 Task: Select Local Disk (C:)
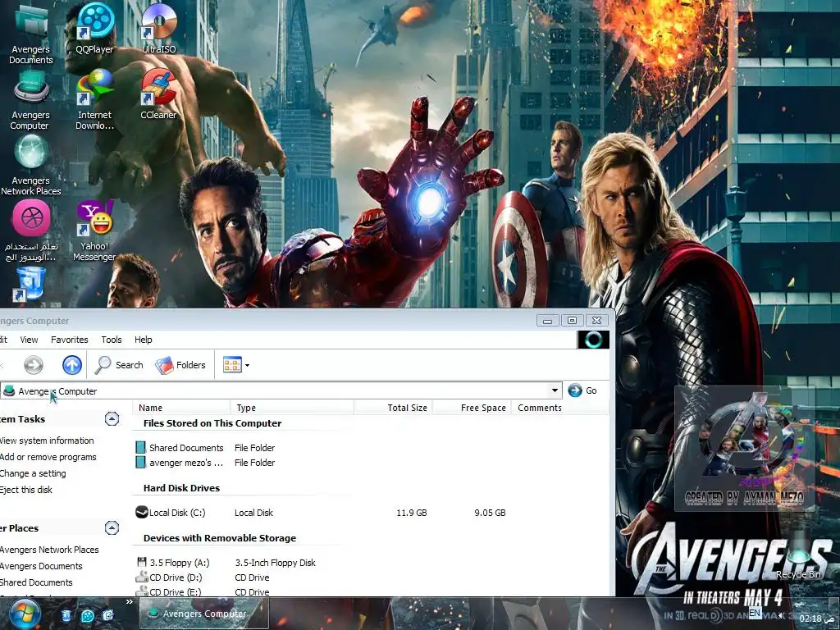[x=171, y=513]
